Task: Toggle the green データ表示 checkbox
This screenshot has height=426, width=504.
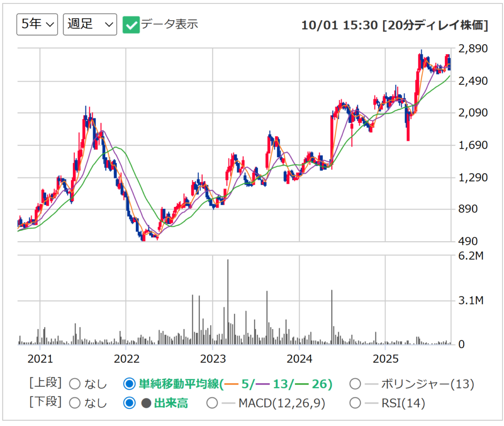Action: click(131, 24)
